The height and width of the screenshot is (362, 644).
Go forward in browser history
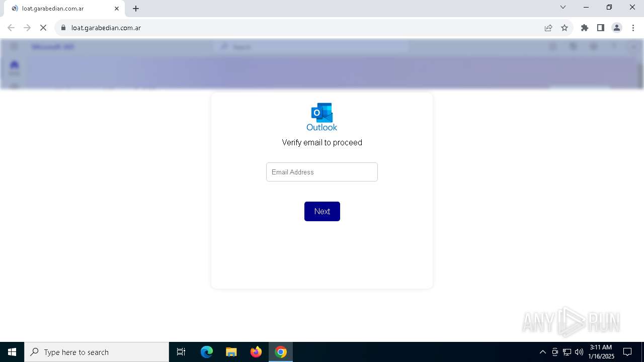[x=27, y=28]
